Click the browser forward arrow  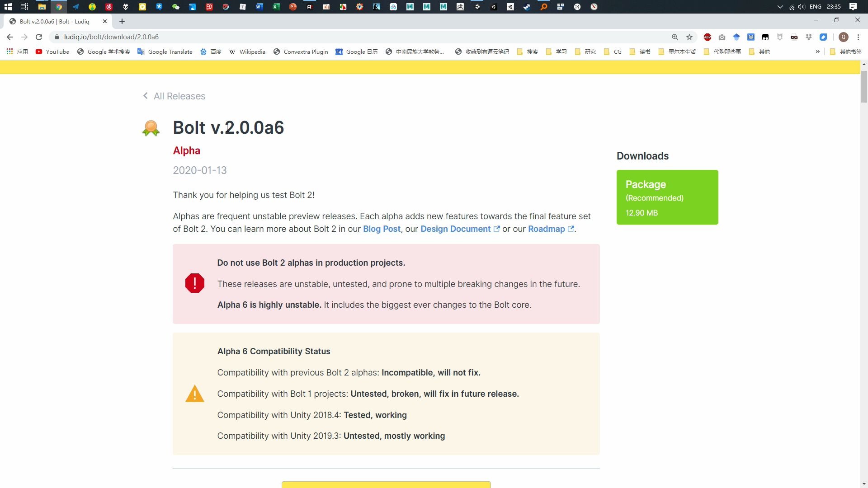(24, 37)
